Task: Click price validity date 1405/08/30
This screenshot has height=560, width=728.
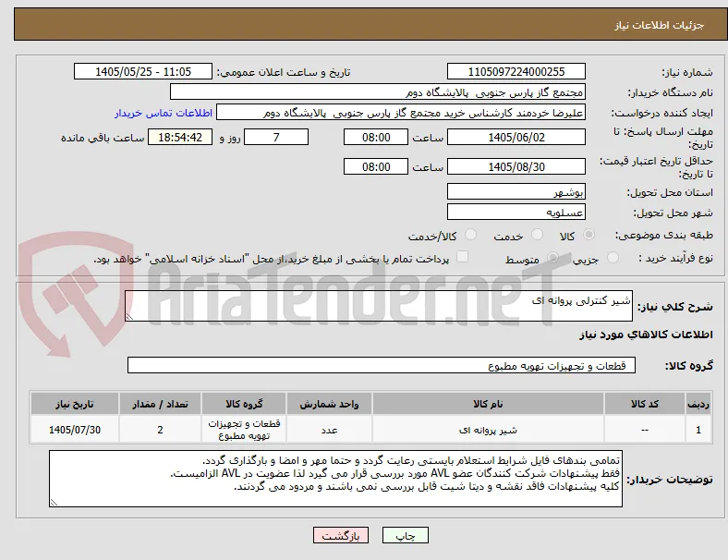Action: click(x=516, y=166)
